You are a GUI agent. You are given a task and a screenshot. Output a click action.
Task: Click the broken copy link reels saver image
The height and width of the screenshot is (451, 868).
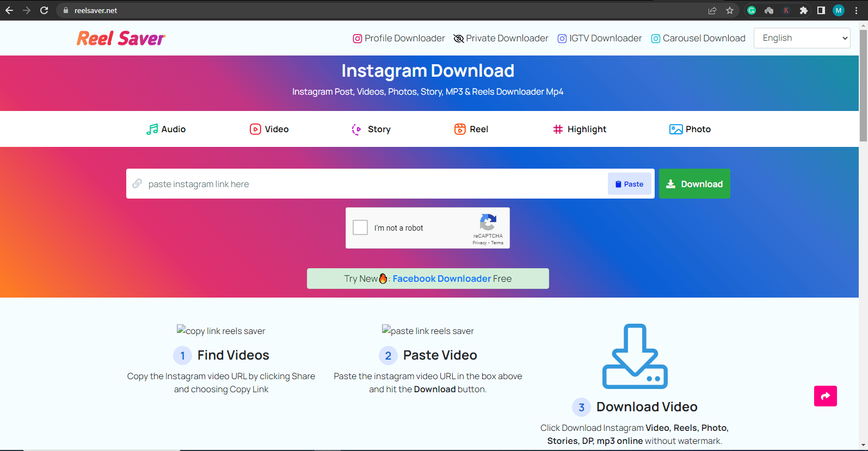[x=221, y=331]
